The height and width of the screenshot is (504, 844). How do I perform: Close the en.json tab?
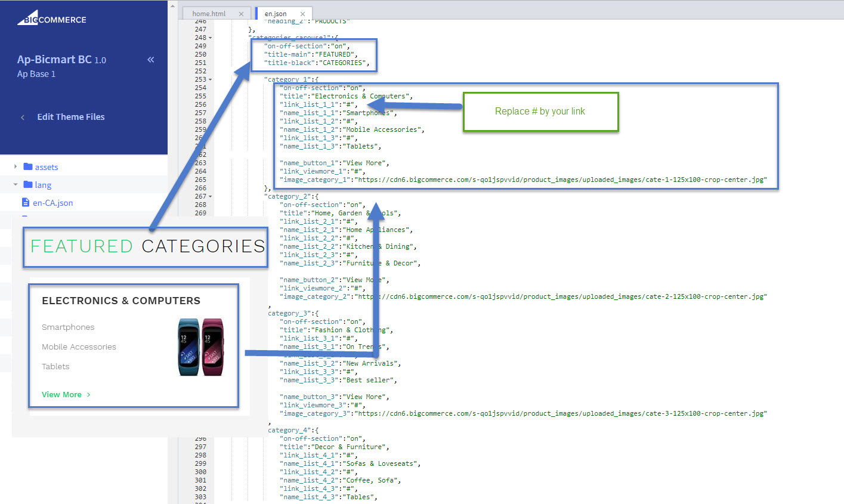[x=302, y=14]
